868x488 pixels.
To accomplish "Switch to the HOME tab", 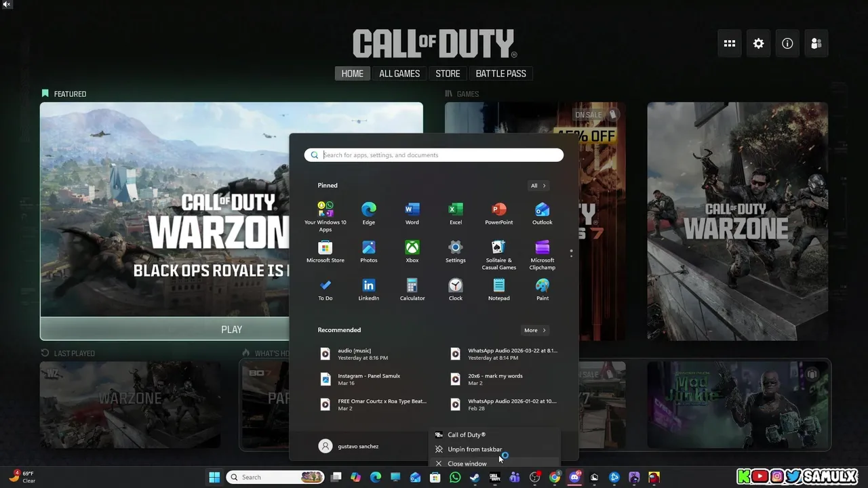I will (353, 73).
